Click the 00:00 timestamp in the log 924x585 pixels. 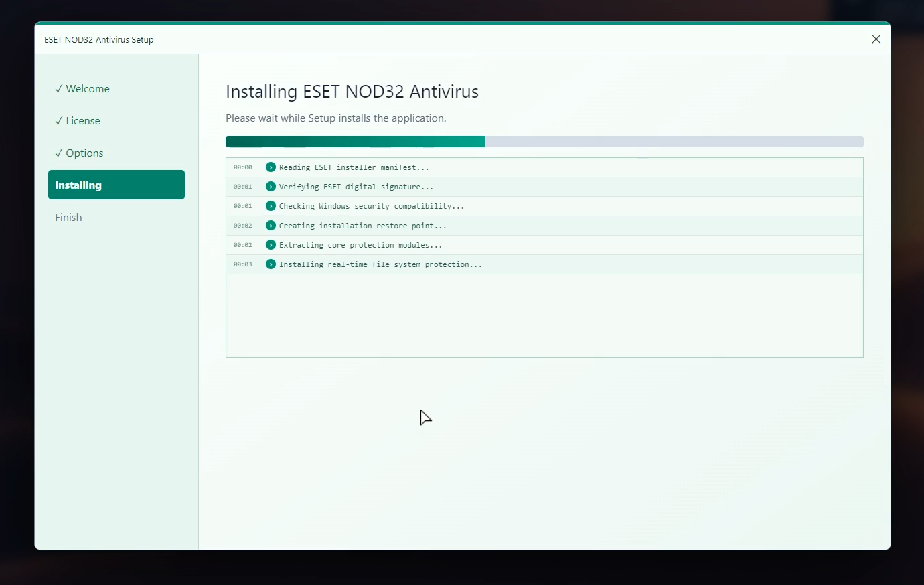(243, 167)
